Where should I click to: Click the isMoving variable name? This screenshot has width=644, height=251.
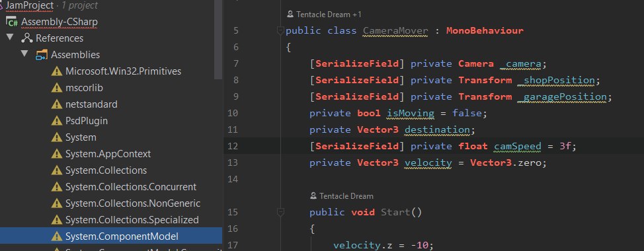[411, 113]
